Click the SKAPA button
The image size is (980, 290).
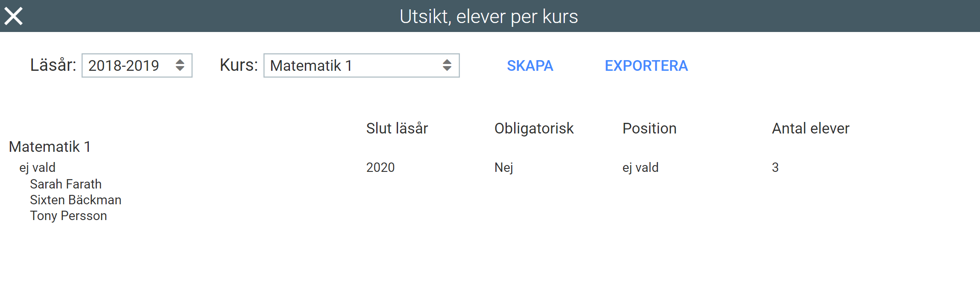530,66
